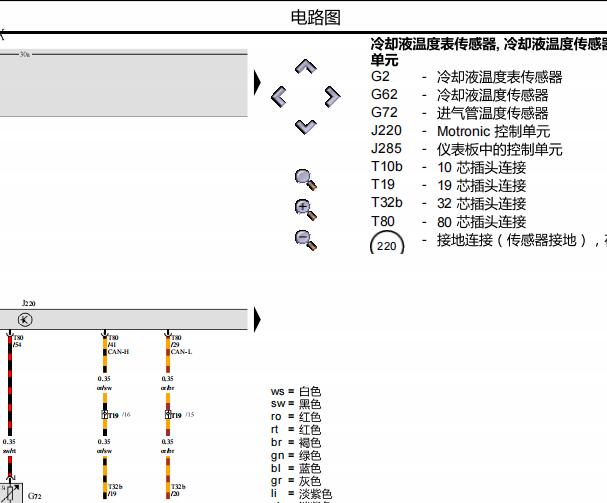
Task: Click the black triangle beside the J220 bar
Action: pyautogui.click(x=257, y=319)
